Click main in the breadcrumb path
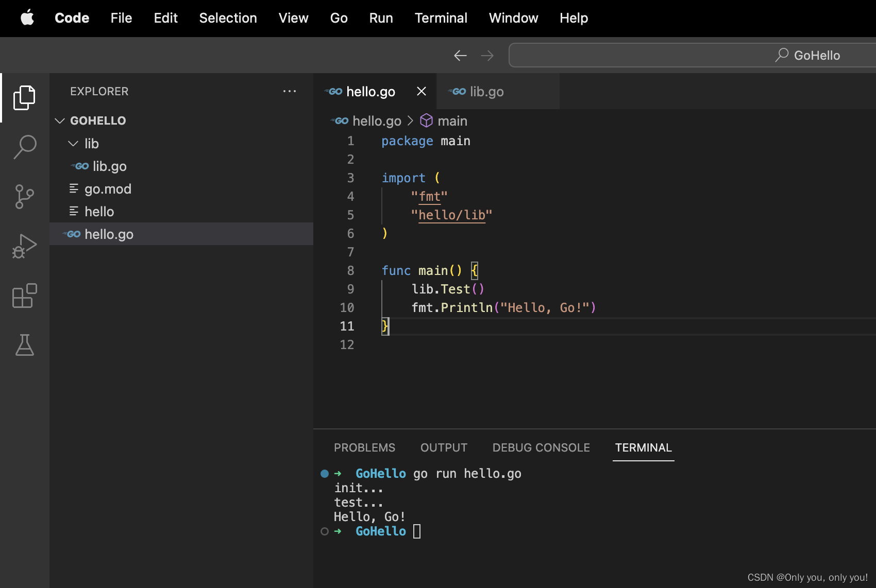Image resolution: width=876 pixels, height=588 pixels. pyautogui.click(x=452, y=120)
